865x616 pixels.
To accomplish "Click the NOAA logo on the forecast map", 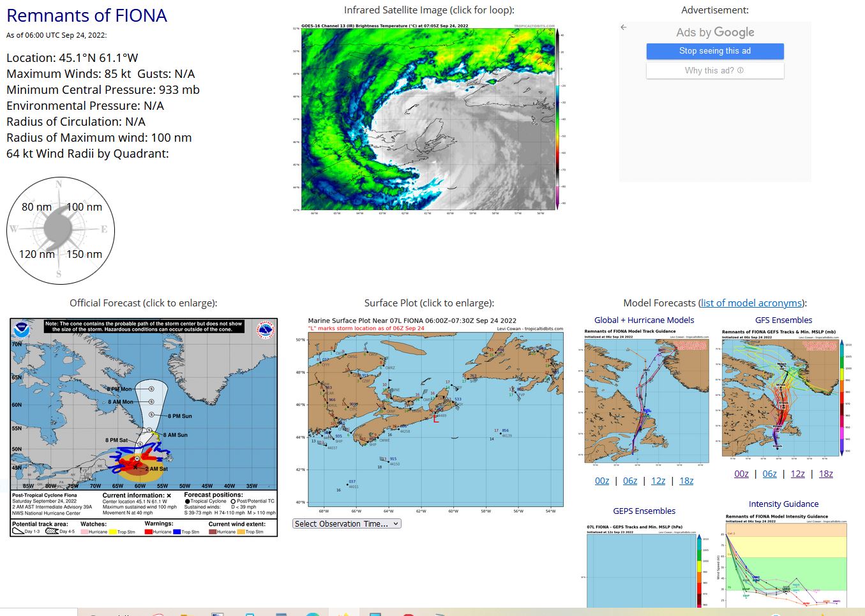I will tap(22, 330).
